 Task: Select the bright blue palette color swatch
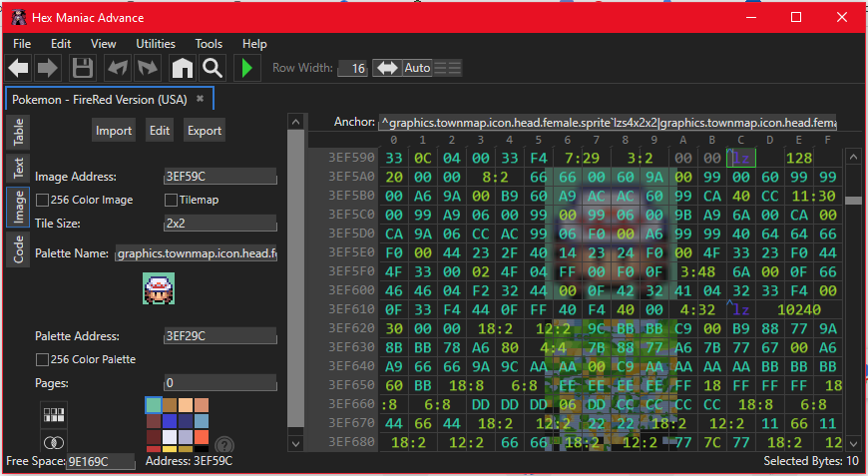pyautogui.click(x=169, y=421)
